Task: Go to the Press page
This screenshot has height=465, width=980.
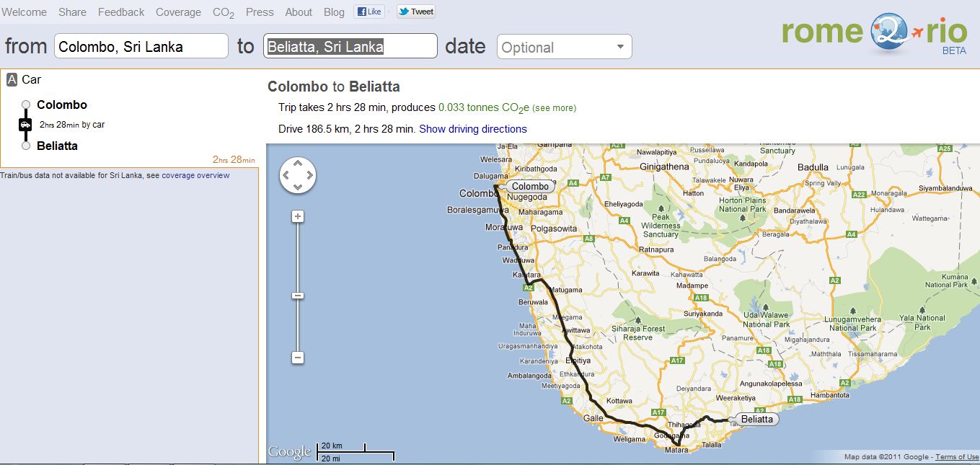Action: point(259,12)
